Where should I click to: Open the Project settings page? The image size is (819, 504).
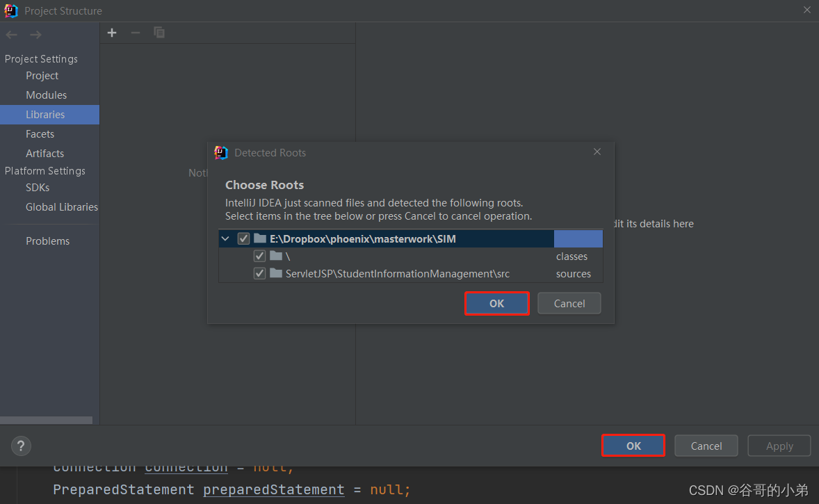tap(42, 76)
